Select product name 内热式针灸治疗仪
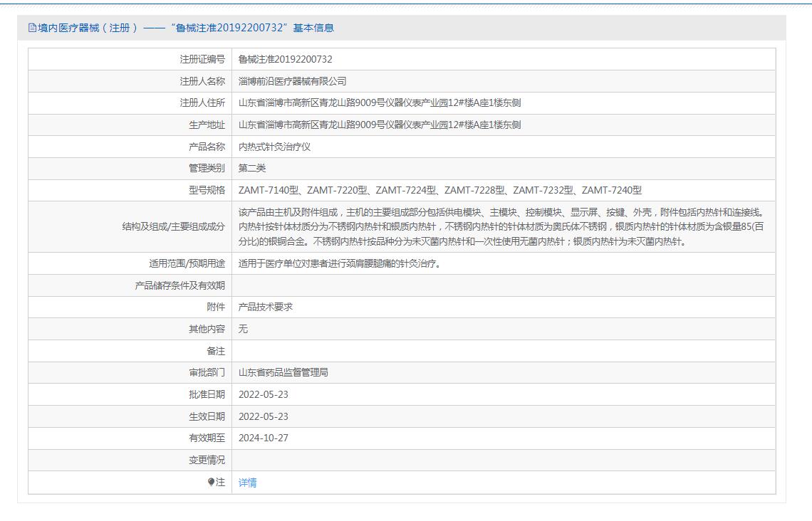812x521 pixels. (274, 147)
